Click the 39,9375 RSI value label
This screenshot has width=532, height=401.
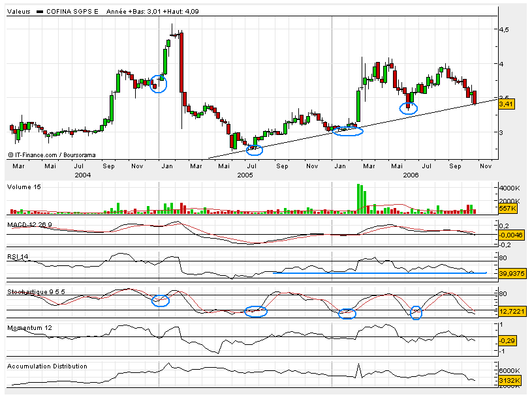[512, 273]
